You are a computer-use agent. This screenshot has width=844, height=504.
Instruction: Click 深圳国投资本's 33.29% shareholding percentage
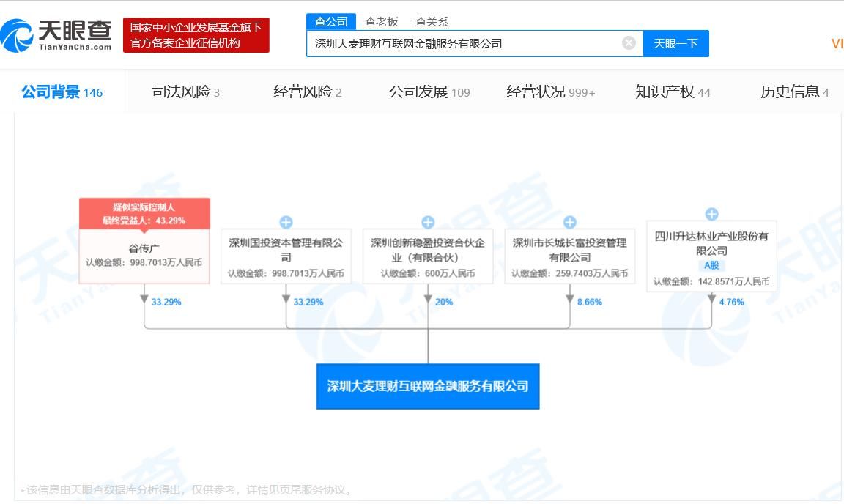[308, 302]
